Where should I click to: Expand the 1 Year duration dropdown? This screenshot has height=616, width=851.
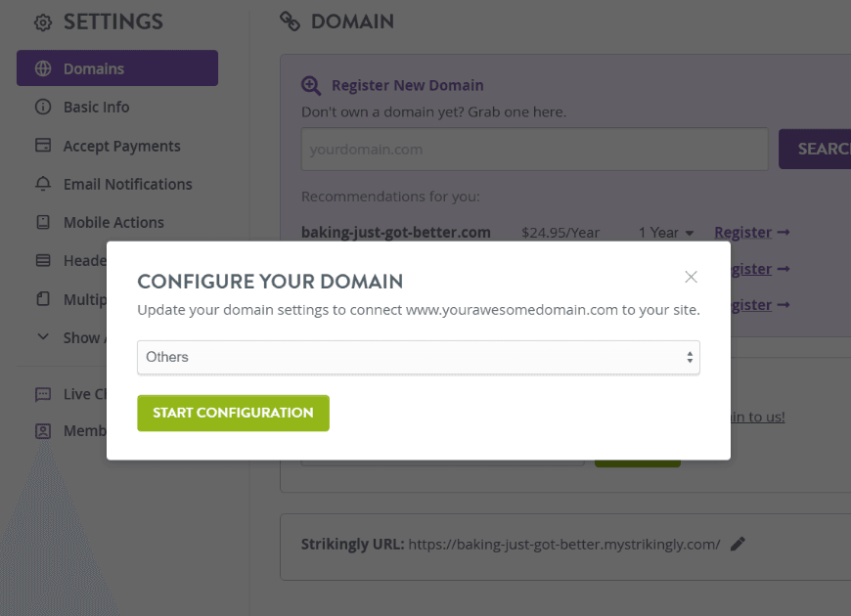coord(666,233)
